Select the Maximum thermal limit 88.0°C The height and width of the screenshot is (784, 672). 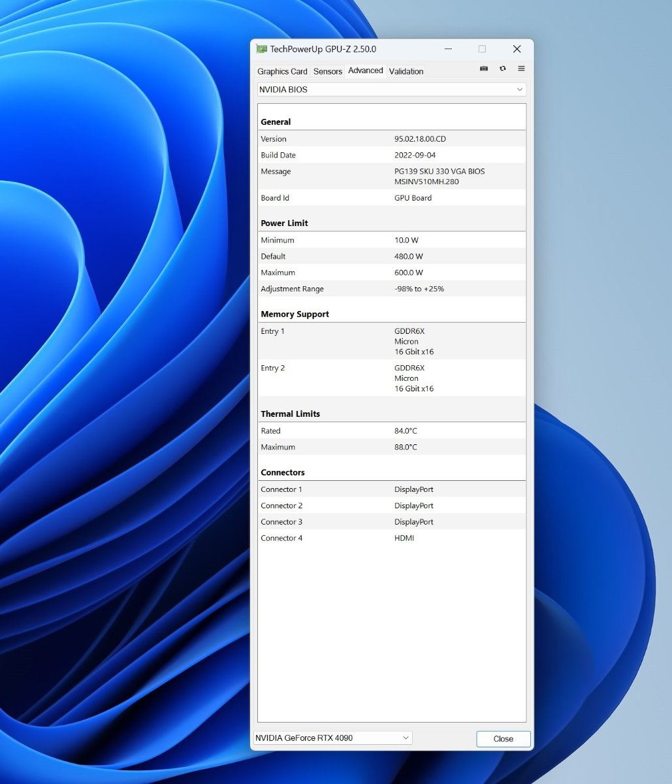[406, 448]
